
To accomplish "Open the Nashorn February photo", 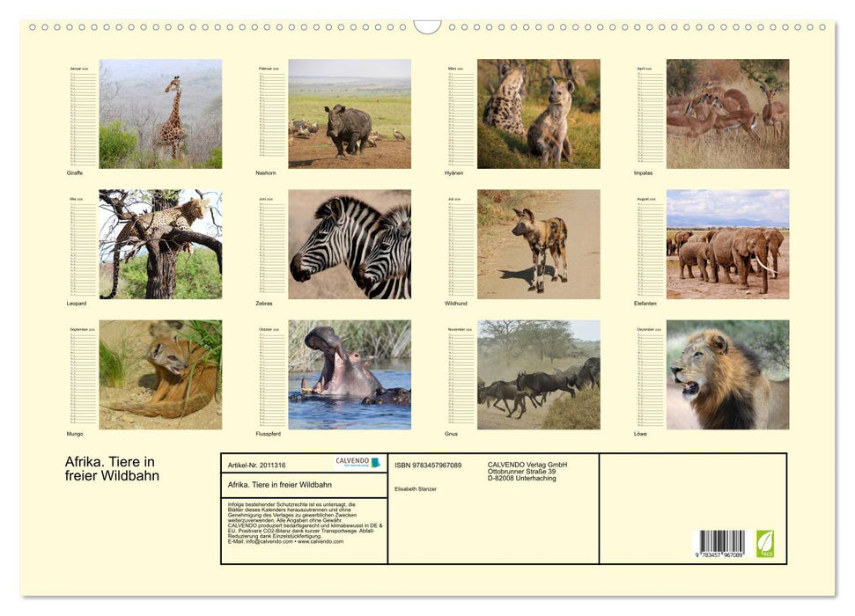I will (349, 114).
